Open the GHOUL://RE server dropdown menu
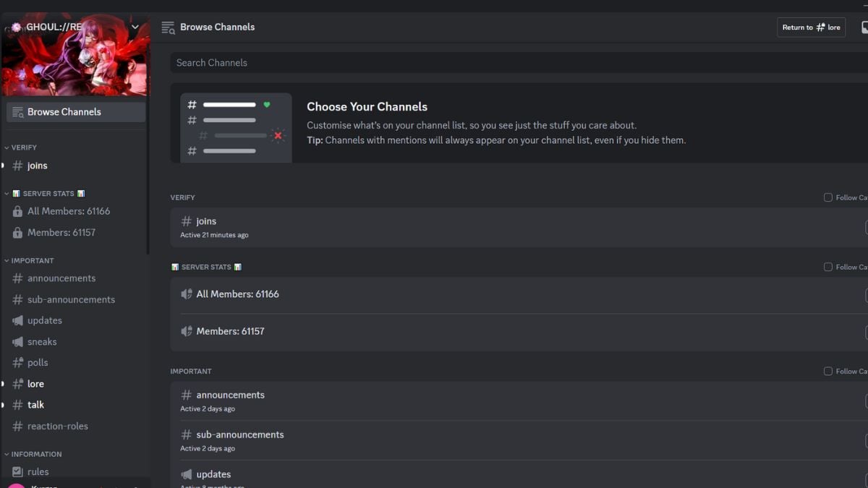Image resolution: width=868 pixels, height=488 pixels. (135, 27)
